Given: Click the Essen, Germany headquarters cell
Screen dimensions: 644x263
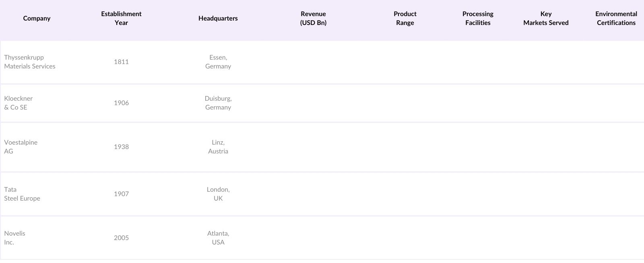Looking at the screenshot, I should pyautogui.click(x=218, y=62).
